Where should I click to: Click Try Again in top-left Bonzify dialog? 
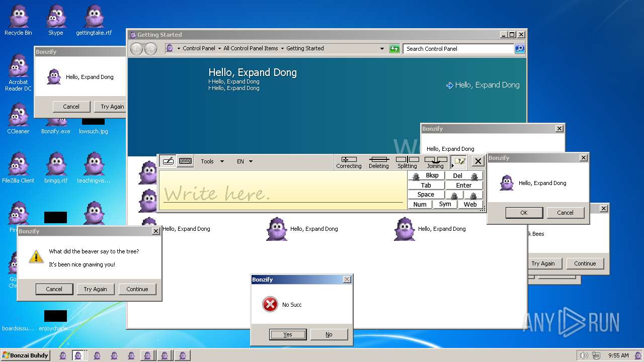[110, 107]
